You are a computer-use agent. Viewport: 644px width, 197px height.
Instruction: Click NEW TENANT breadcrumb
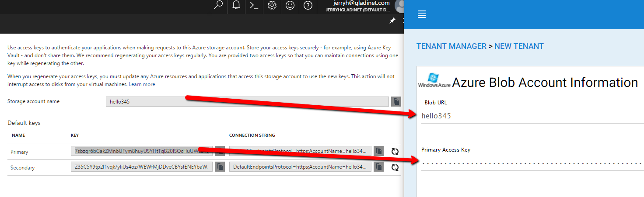pos(519,46)
